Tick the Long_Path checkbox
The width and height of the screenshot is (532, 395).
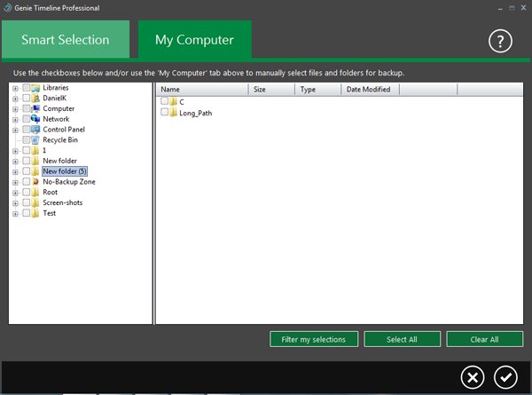tap(165, 112)
